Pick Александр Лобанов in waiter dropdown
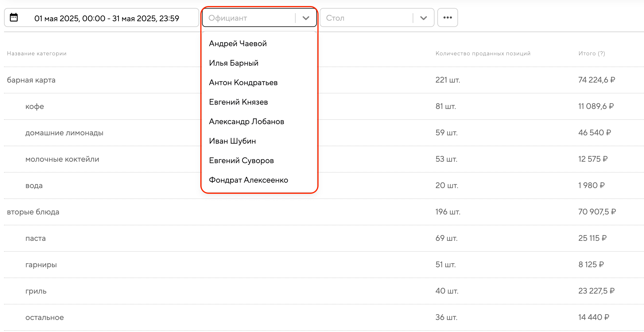The height and width of the screenshot is (332, 644). (x=247, y=122)
